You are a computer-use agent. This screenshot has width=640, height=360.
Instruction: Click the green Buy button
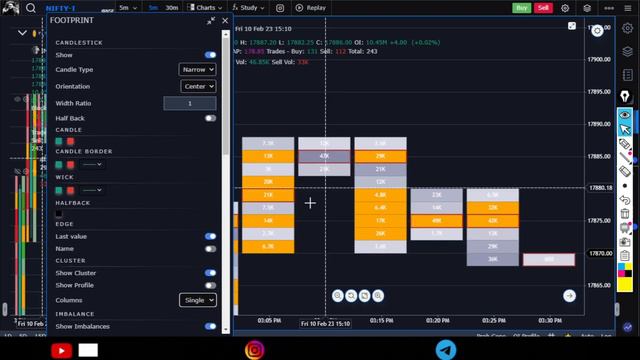click(522, 8)
